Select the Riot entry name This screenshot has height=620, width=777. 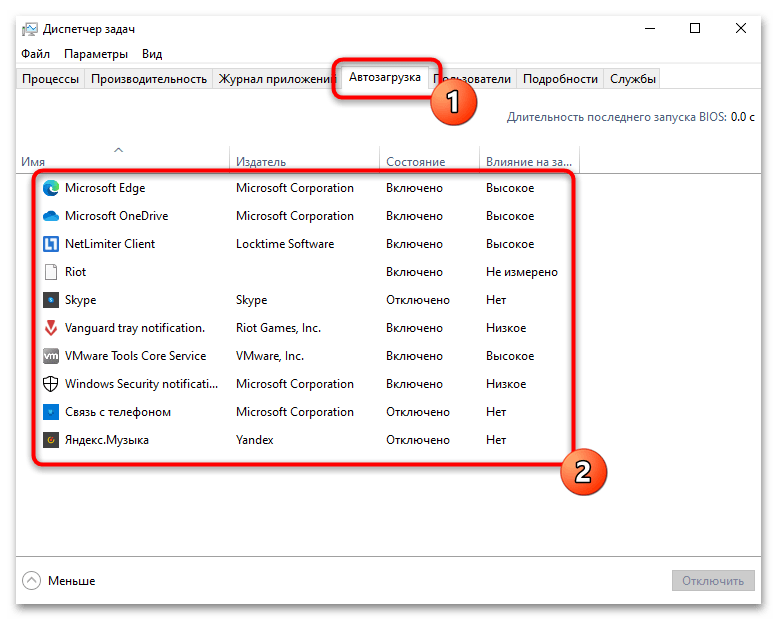(75, 272)
